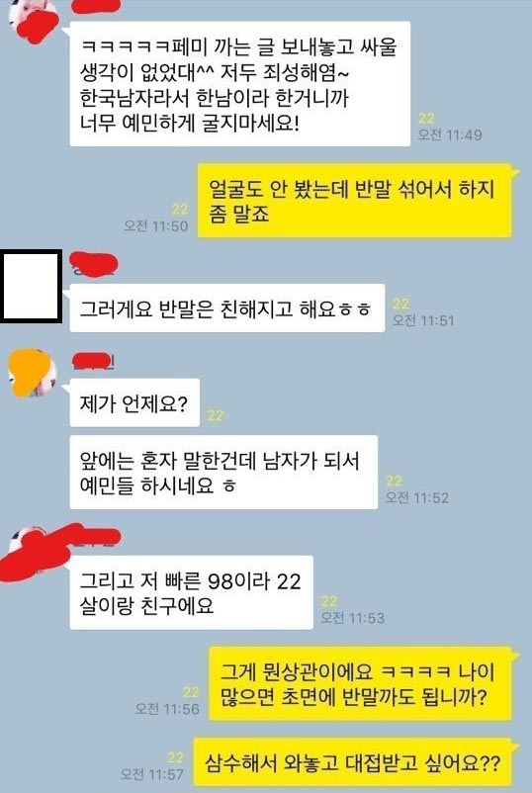Tap the white square profile picture

(x=32, y=286)
